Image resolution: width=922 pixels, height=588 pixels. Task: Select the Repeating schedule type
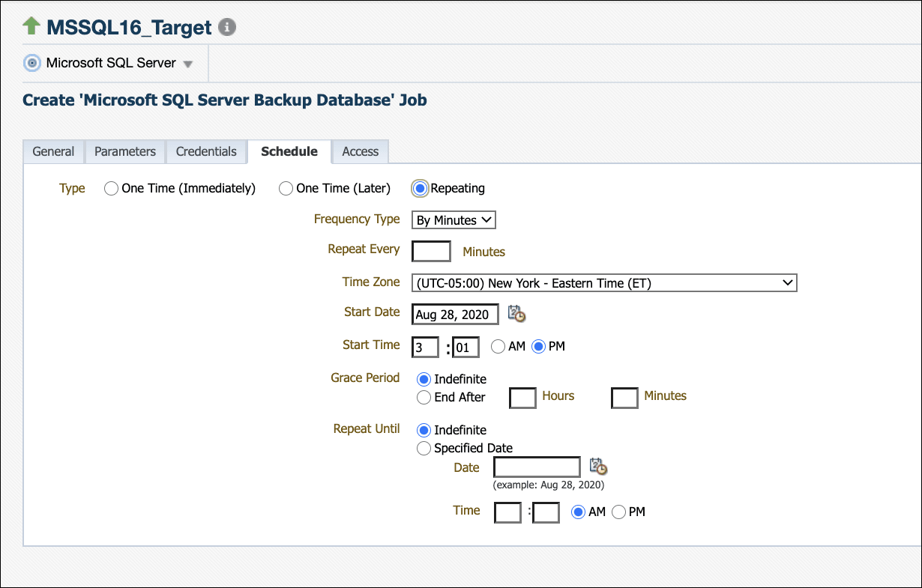(x=421, y=189)
